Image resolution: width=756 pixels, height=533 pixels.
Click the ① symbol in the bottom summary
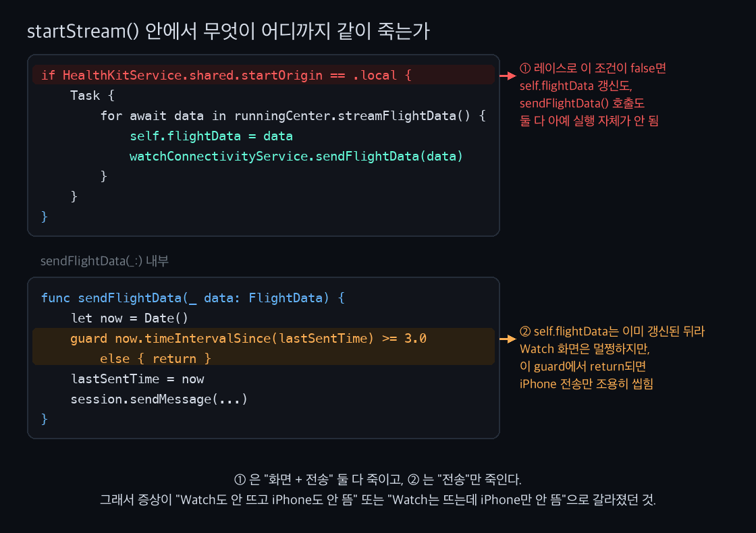point(240,480)
